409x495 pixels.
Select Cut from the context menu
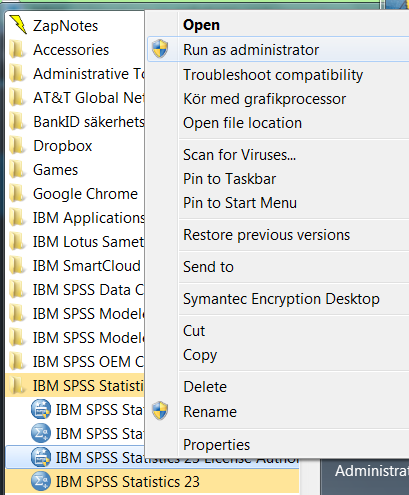(194, 331)
